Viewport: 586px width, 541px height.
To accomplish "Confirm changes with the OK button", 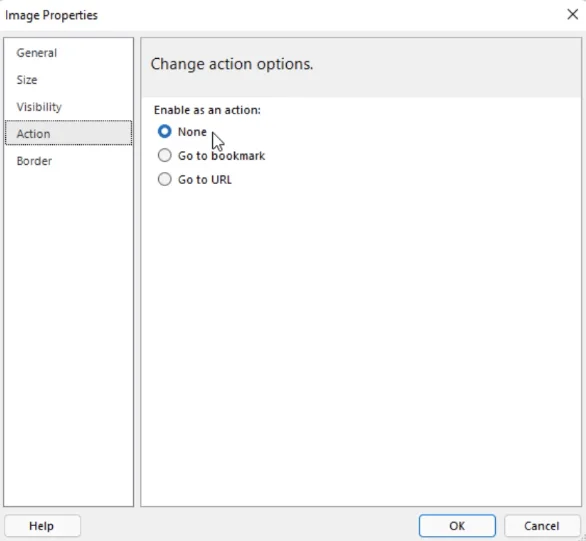I will (x=457, y=526).
